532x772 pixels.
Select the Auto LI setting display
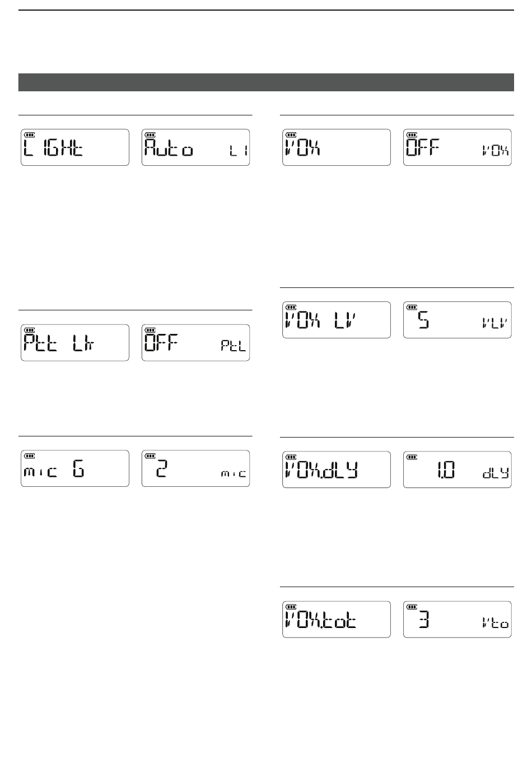(196, 147)
